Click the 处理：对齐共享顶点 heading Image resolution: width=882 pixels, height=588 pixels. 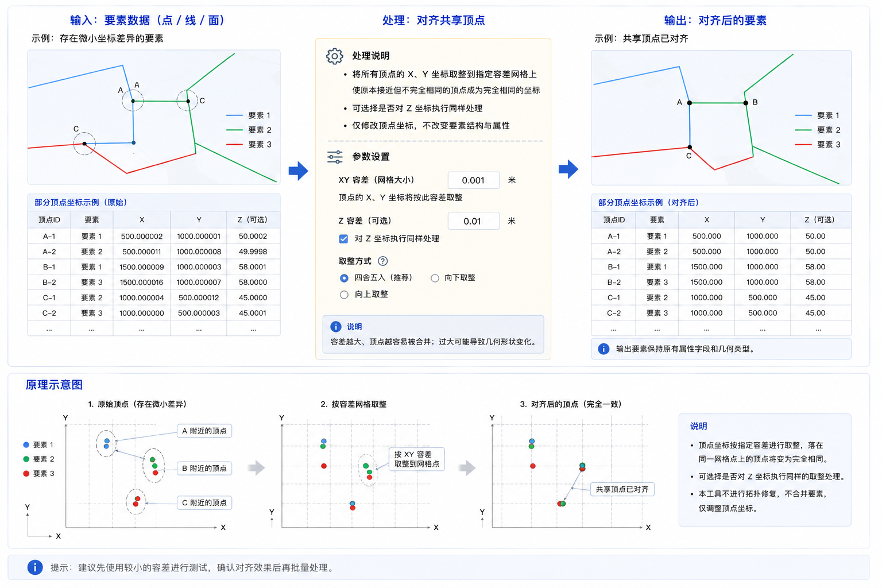[x=434, y=20]
